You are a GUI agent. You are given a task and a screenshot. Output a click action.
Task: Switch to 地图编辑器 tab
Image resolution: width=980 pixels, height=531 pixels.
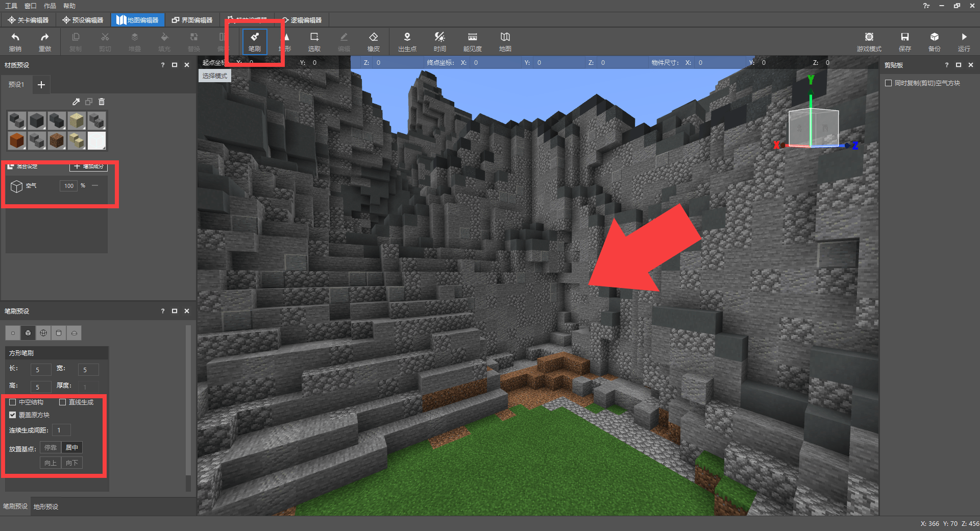click(138, 20)
